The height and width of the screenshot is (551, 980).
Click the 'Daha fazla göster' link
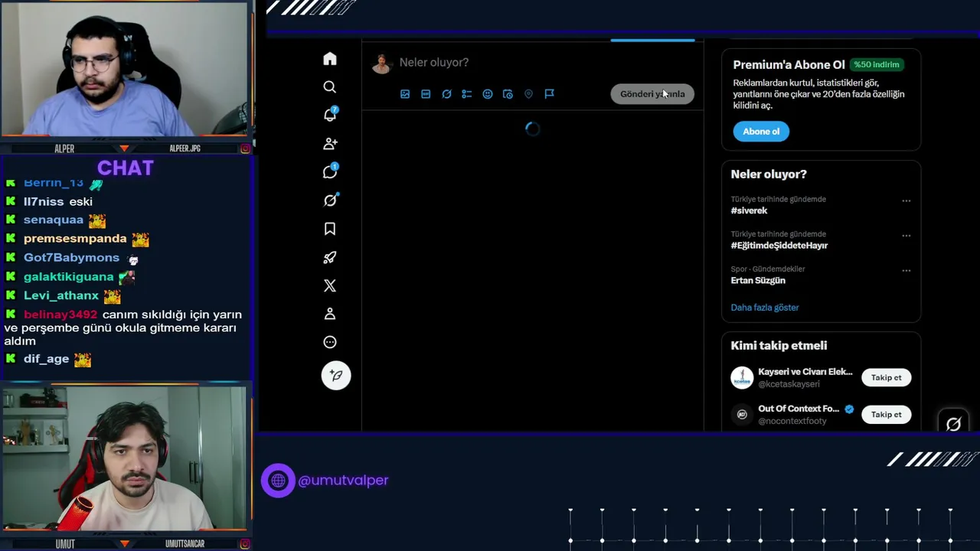[765, 308]
